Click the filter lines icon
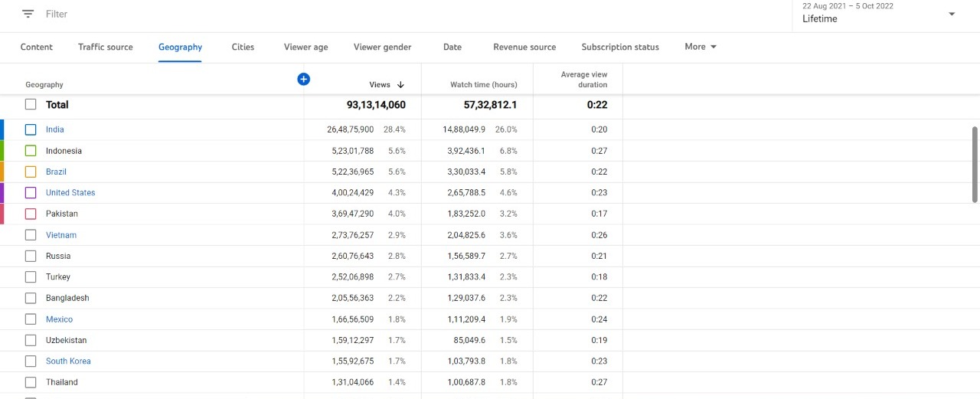The width and height of the screenshot is (980, 399). (28, 14)
